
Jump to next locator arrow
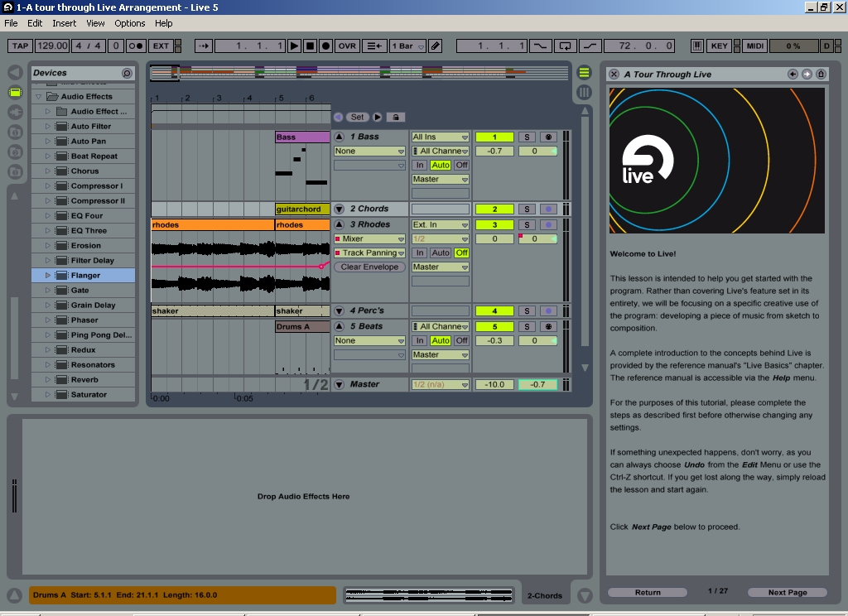378,117
